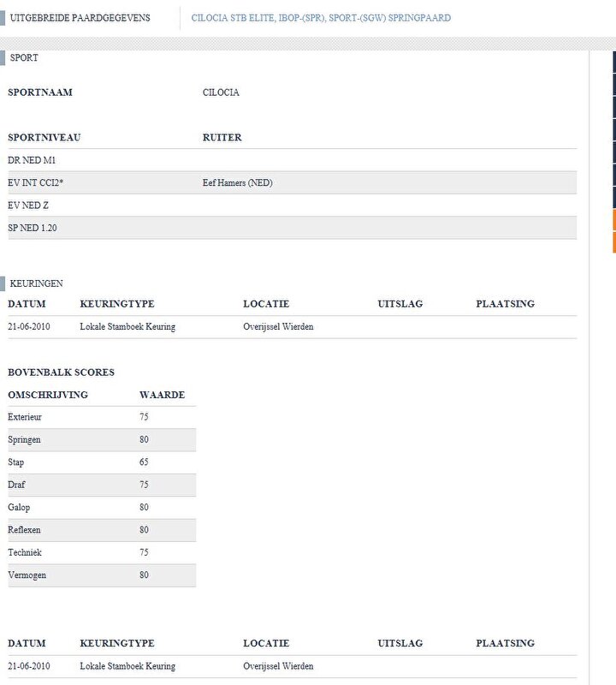Select the Keuringen section heading
Screen dimensions: 616x685
click(36, 283)
